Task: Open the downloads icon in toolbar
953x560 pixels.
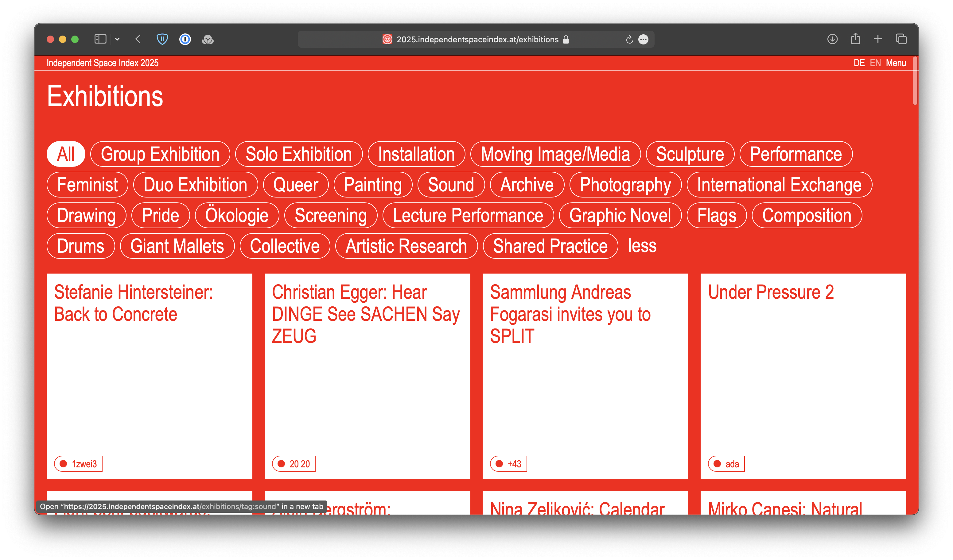Action: 832,39
